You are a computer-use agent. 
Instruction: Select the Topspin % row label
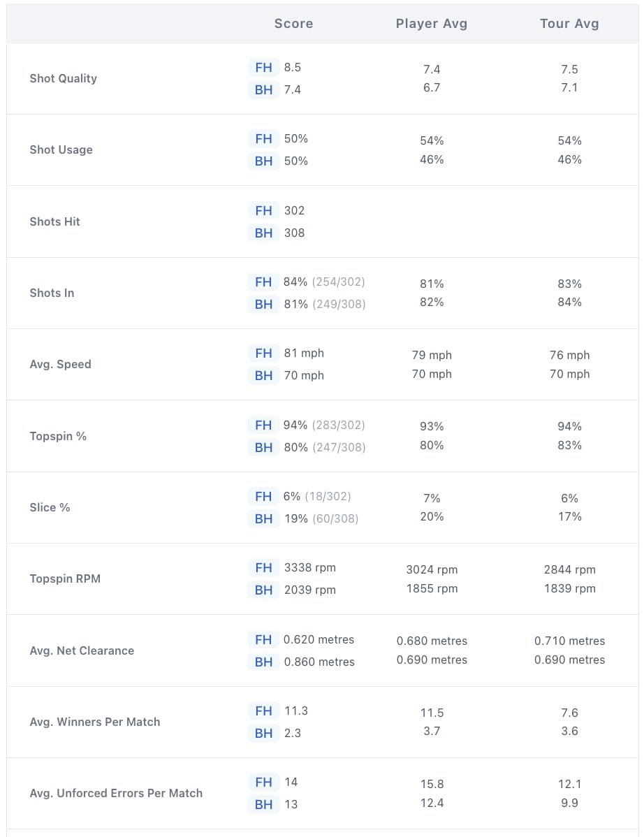[x=57, y=436]
